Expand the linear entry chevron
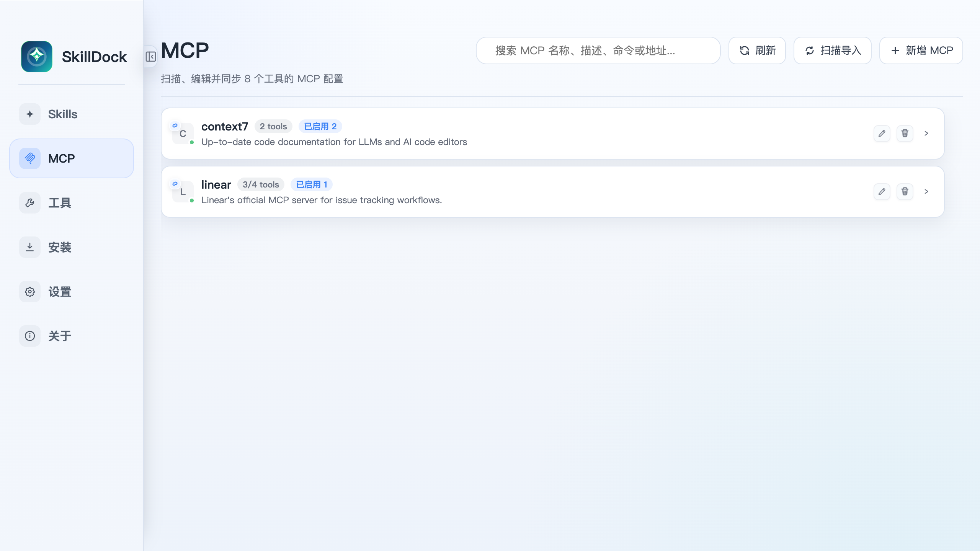980x551 pixels. click(x=926, y=192)
